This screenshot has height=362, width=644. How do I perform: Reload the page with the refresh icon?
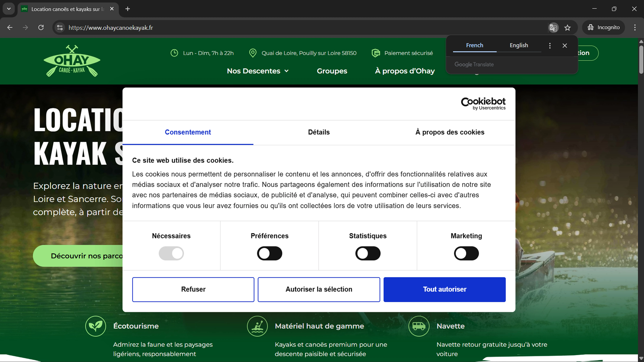(41, 28)
